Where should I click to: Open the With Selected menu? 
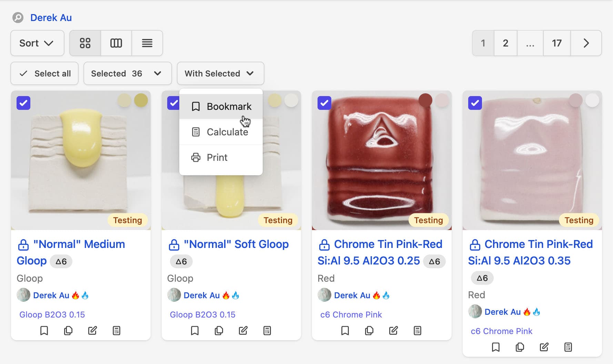(220, 73)
